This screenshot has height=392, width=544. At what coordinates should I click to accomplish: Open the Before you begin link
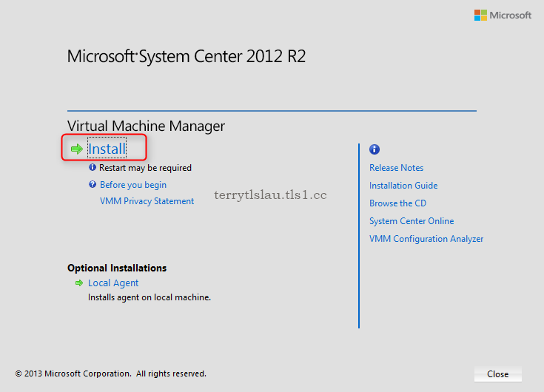click(133, 185)
